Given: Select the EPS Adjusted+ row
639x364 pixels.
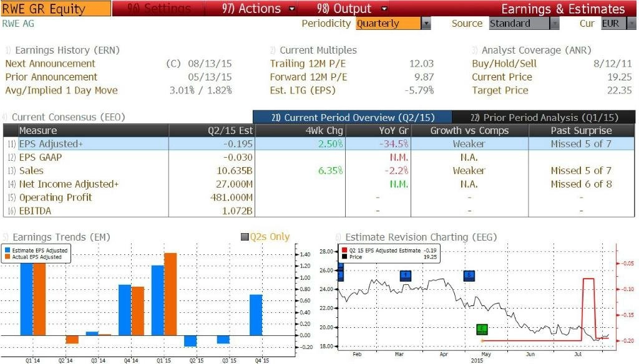Looking at the screenshot, I should pos(319,144).
